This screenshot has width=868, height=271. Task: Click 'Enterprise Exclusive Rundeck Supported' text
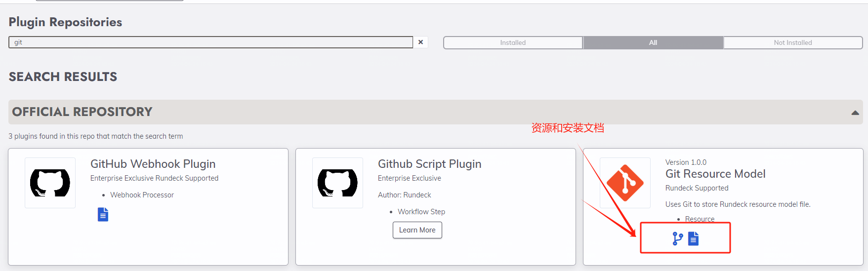[x=154, y=178]
